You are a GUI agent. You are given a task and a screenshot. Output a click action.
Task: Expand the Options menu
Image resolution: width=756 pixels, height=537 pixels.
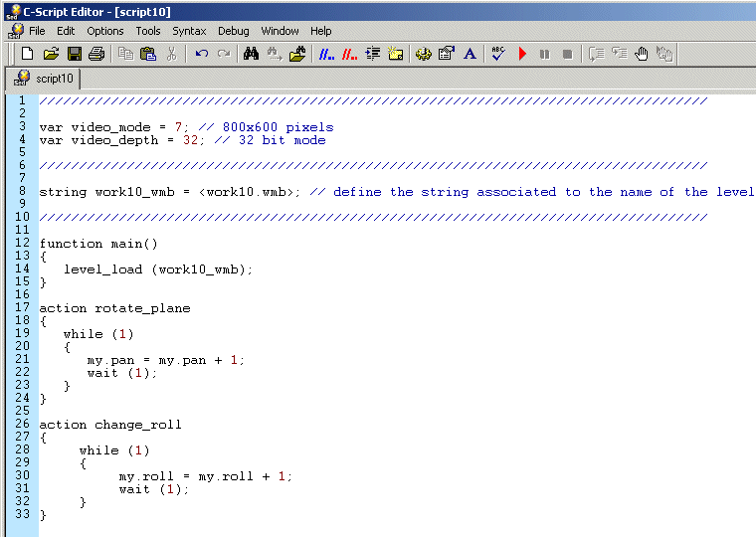(105, 31)
